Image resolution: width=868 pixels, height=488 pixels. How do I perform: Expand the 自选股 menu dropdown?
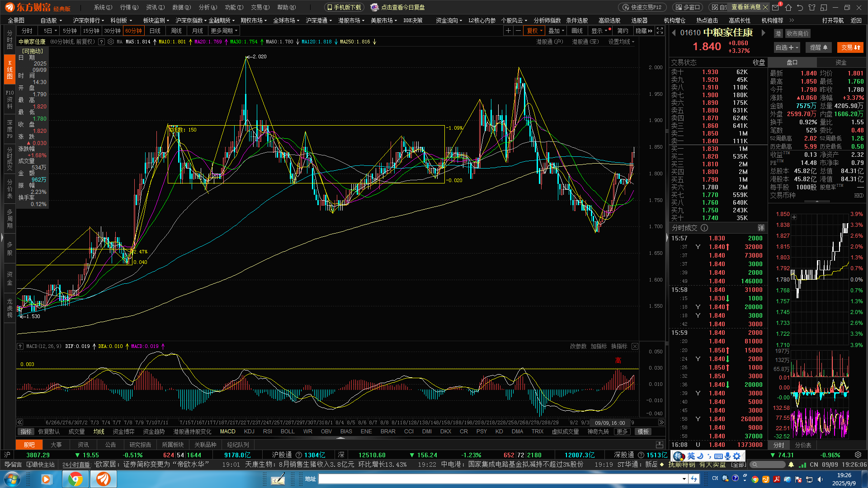click(51, 20)
